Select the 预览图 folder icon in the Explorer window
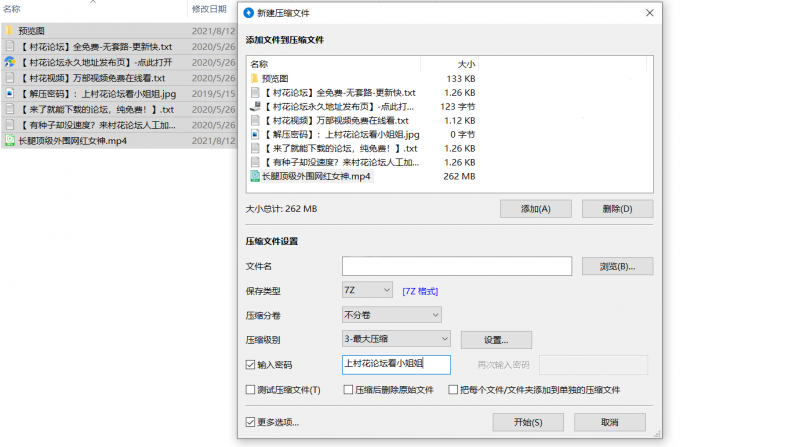Screen dimensions: 800x447 9,31
